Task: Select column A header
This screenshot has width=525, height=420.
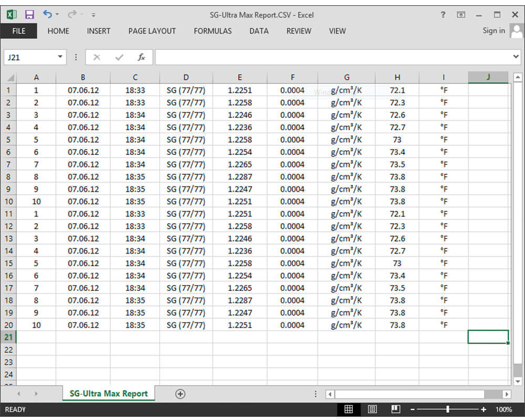Action: (36, 77)
